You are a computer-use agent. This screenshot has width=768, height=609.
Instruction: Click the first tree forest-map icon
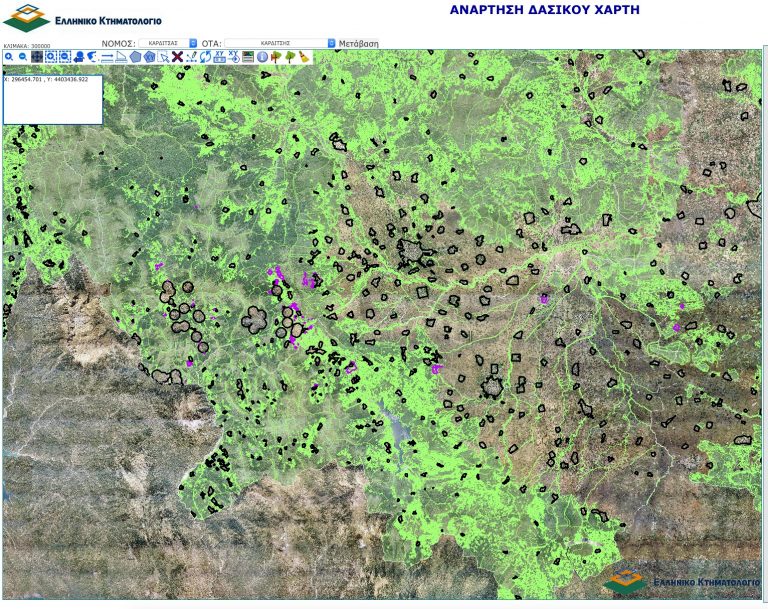[275, 57]
